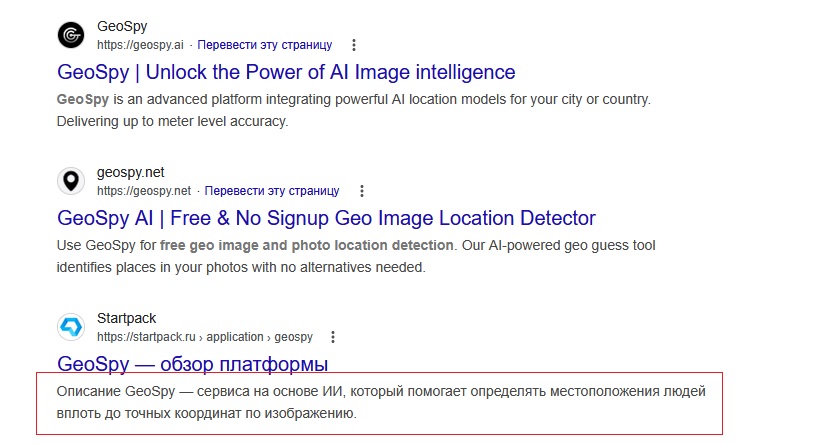Screen dimensions: 833x444
Task: Open three-dot options for geospy.net result
Action: [362, 191]
